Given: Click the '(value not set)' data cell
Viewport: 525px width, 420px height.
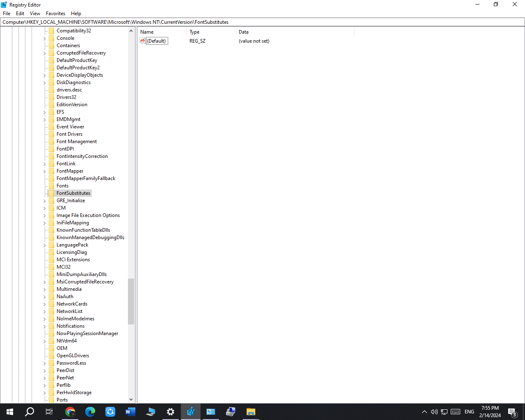Looking at the screenshot, I should tap(254, 41).
